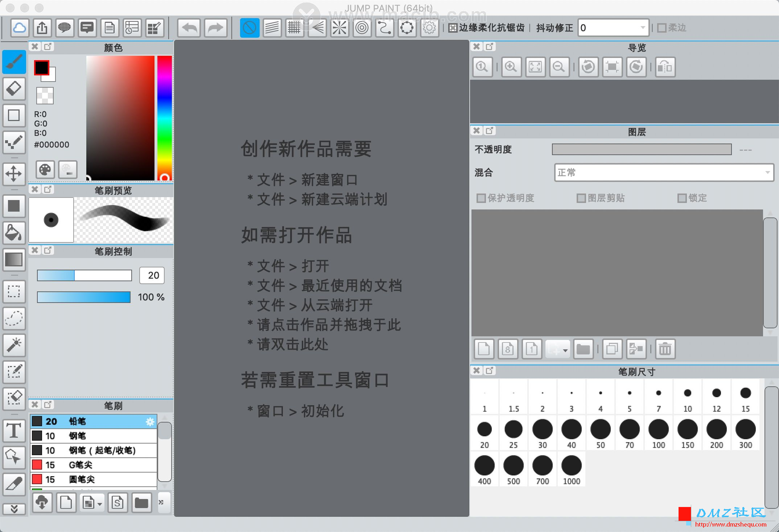
Task: Select the G笔尖 brush
Action: (x=94, y=465)
